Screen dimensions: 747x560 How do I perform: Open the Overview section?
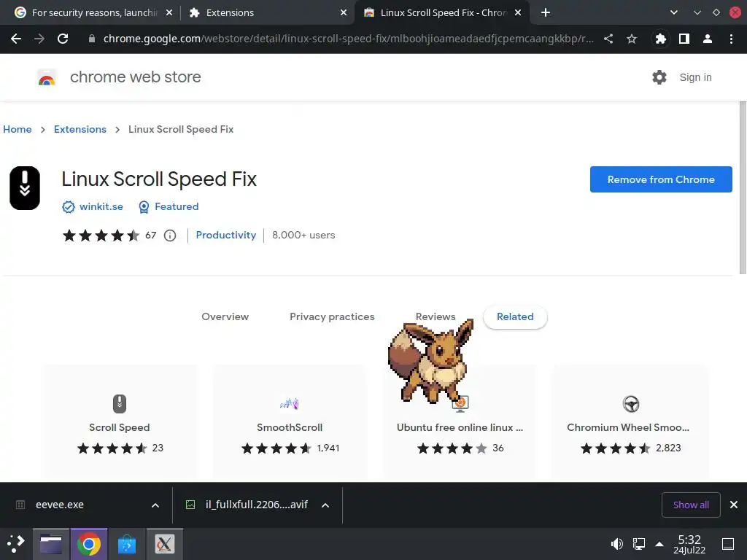[x=225, y=316]
